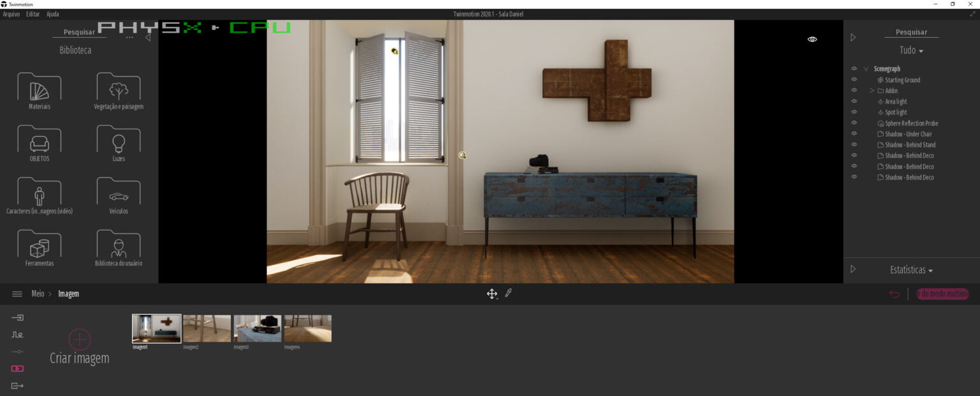Hide Shadow - Under Chair object
Viewport: 980px width, 396px height.
[x=854, y=134]
